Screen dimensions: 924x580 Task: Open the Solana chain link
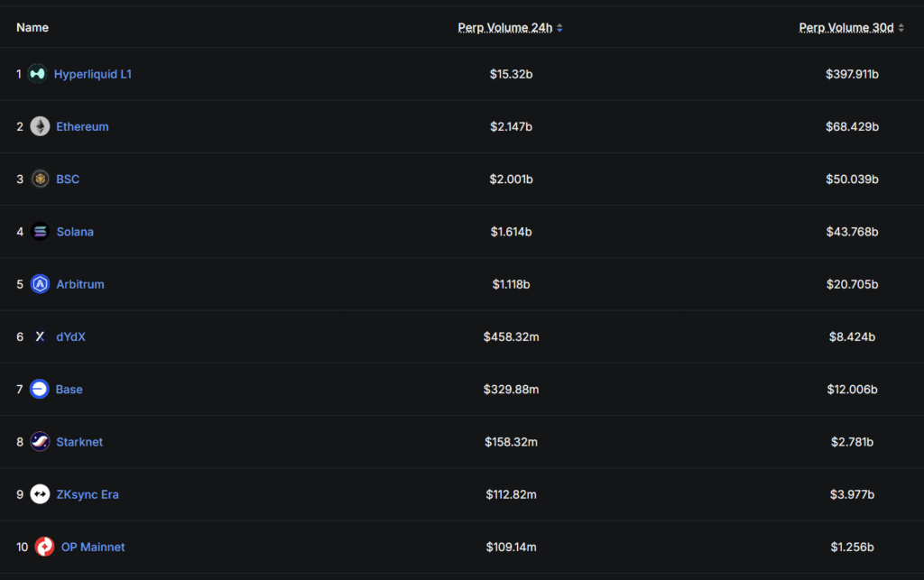pyautogui.click(x=75, y=232)
